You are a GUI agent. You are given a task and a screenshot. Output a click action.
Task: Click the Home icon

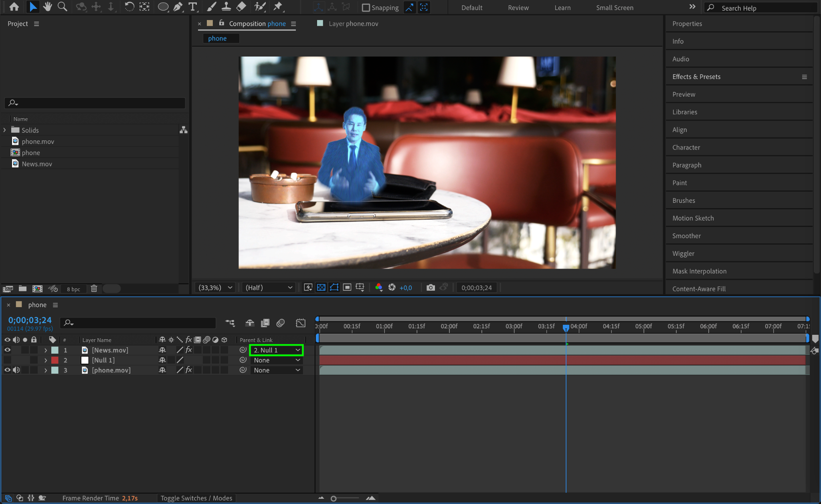click(x=14, y=7)
